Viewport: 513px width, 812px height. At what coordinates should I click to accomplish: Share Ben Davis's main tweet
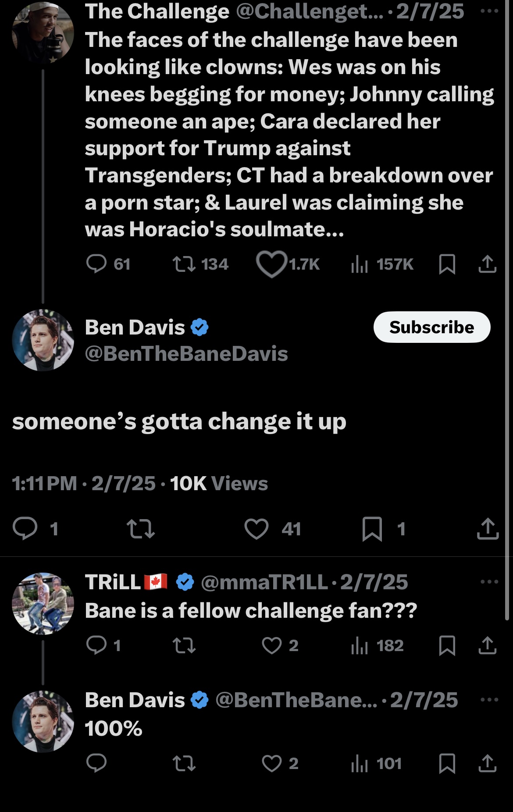coord(488,528)
